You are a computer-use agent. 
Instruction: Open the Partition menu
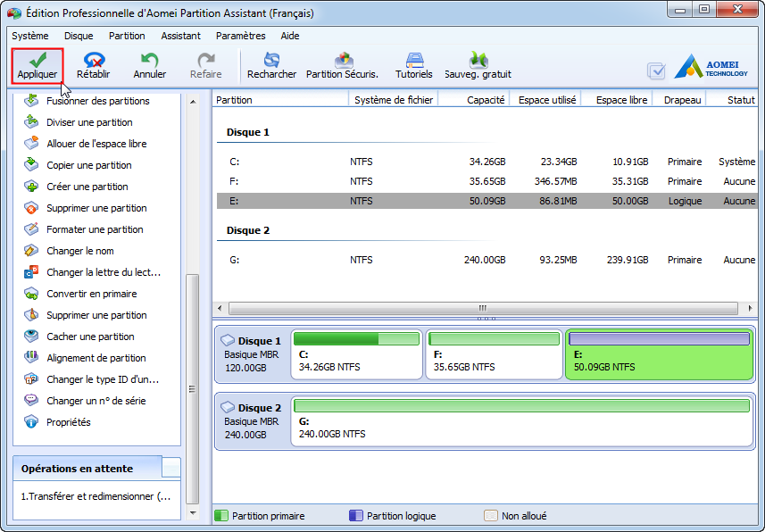[x=127, y=36]
